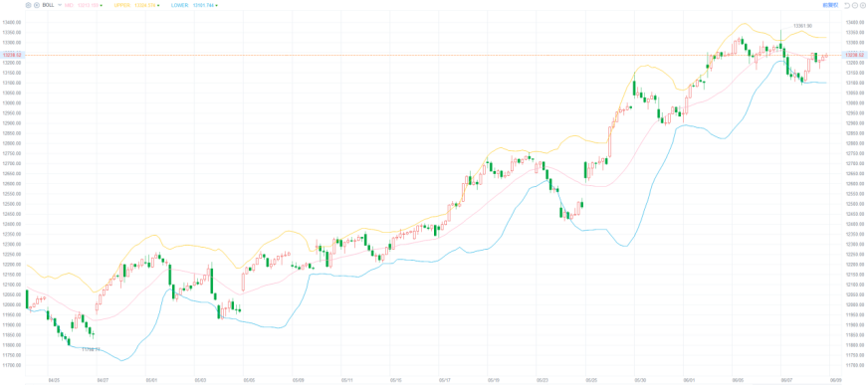This screenshot has height=386, width=868.
Task: Select the 05/09 date on the time axis
Action: 298,380
